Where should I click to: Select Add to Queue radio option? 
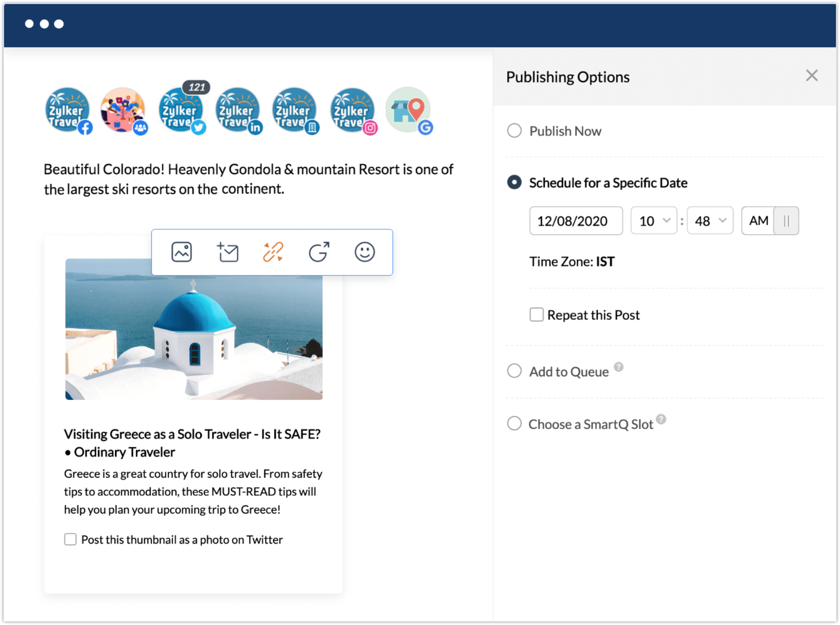pos(514,371)
